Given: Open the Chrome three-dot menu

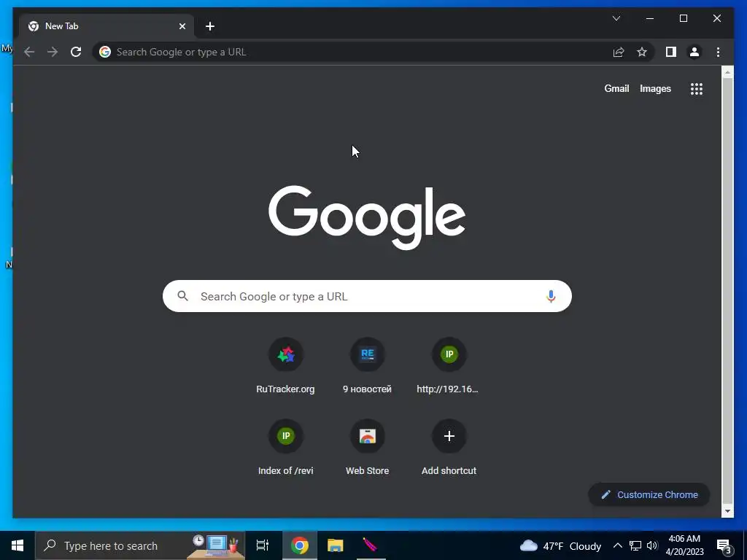Looking at the screenshot, I should point(718,52).
